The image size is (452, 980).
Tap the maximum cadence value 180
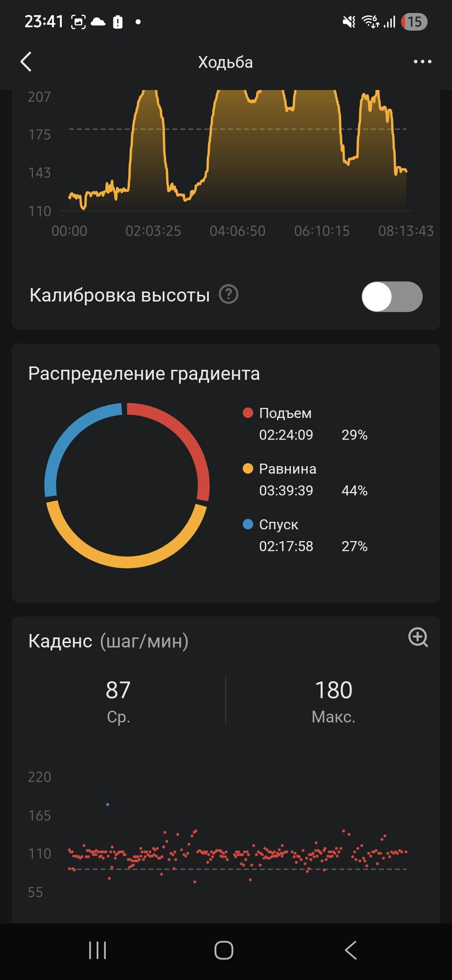(x=334, y=690)
